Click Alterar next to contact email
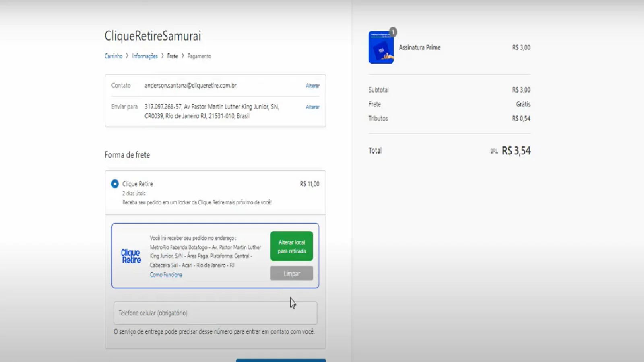The width and height of the screenshot is (644, 362). [x=312, y=86]
